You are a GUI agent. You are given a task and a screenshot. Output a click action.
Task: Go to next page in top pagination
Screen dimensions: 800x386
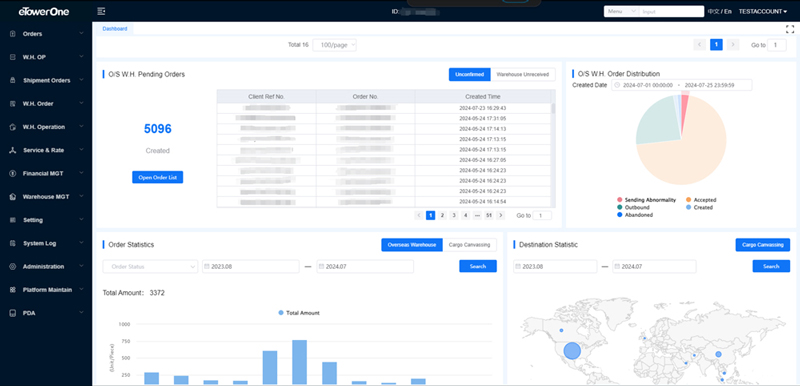tap(733, 45)
